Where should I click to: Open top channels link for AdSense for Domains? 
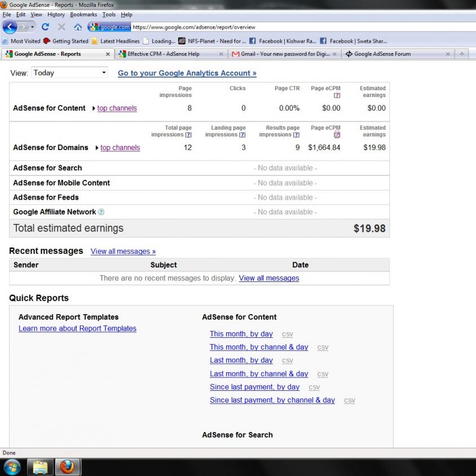(x=120, y=148)
